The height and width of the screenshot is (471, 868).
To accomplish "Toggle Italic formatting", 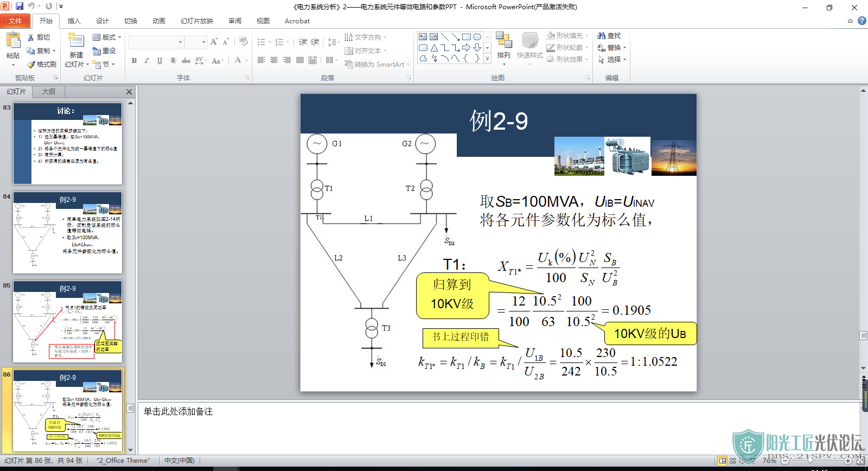I will point(146,60).
